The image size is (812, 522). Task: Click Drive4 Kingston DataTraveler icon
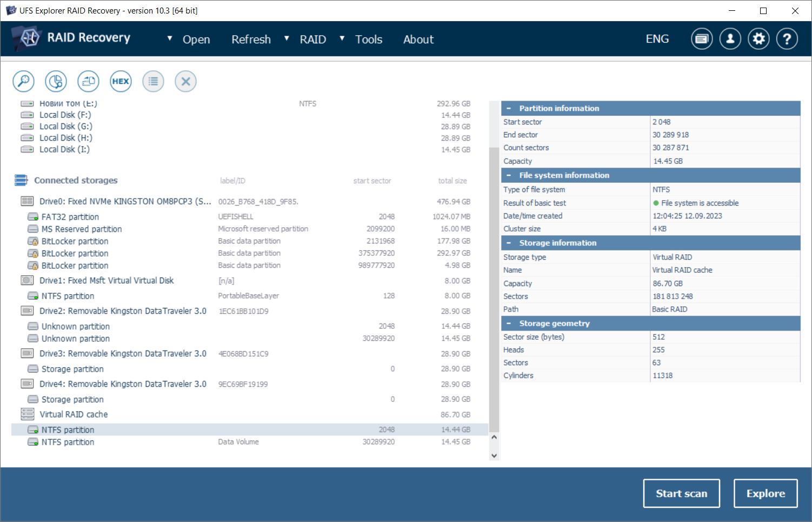point(27,384)
